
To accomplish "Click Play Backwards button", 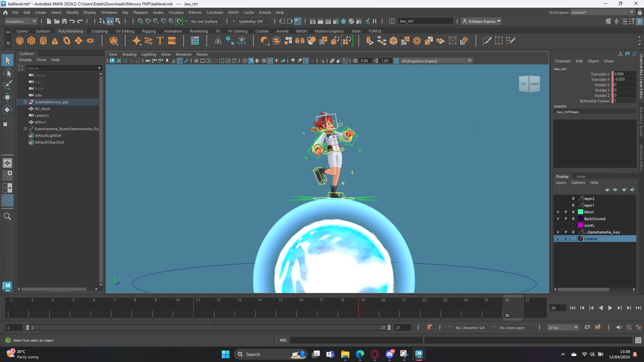I will tap(601, 308).
